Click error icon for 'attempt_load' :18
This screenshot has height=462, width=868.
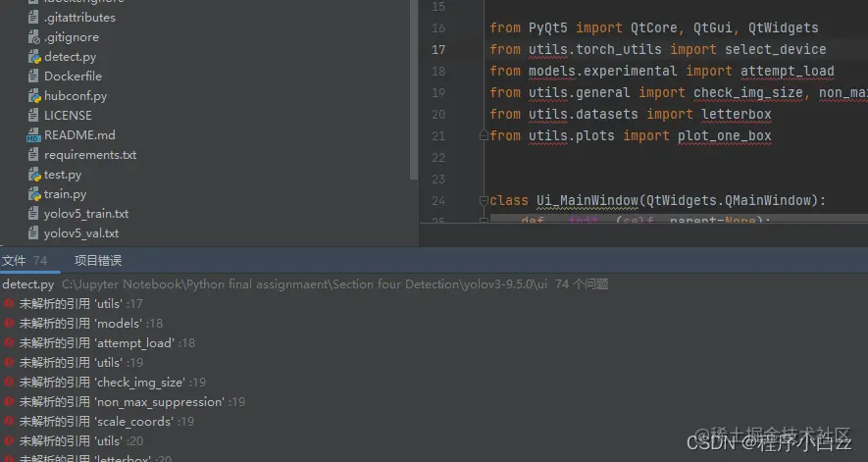(8, 343)
